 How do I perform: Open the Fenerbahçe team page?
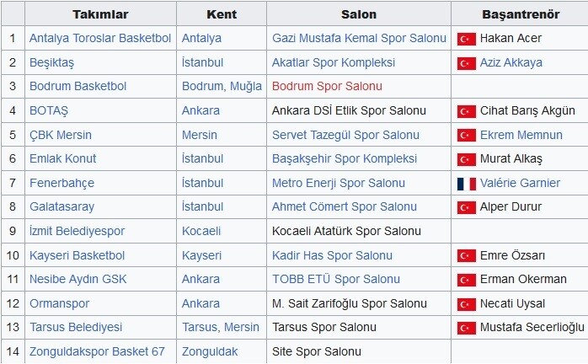[61, 183]
